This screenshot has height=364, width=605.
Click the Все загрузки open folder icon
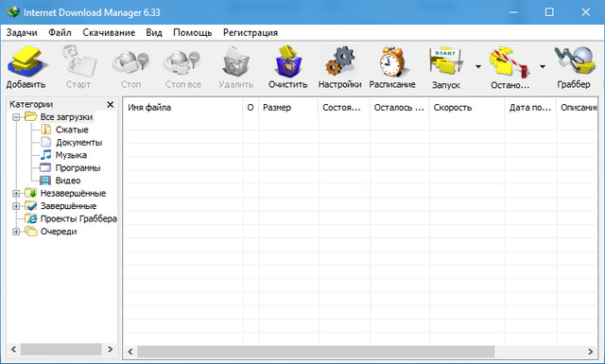click(x=30, y=116)
